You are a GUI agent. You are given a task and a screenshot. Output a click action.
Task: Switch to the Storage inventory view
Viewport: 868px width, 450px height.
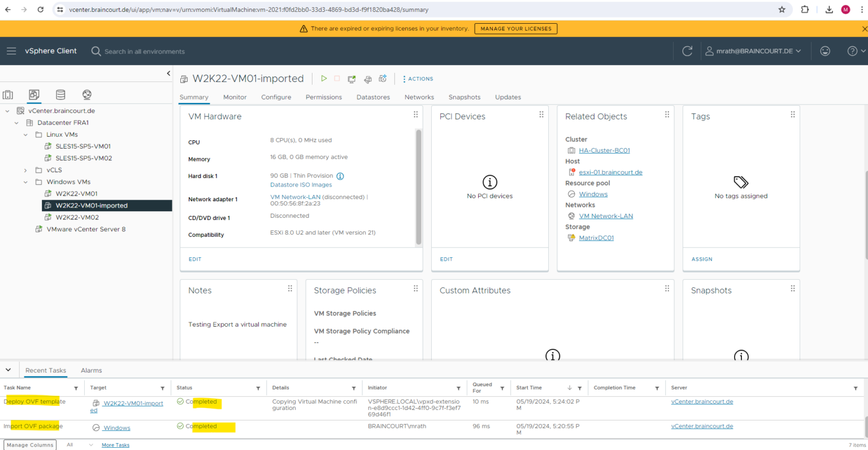pos(60,94)
